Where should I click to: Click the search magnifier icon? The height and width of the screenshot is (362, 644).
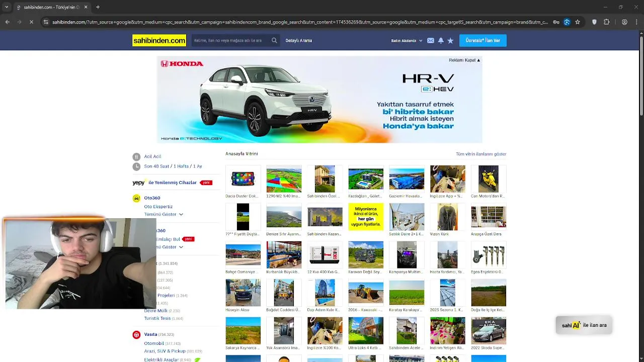(x=274, y=40)
